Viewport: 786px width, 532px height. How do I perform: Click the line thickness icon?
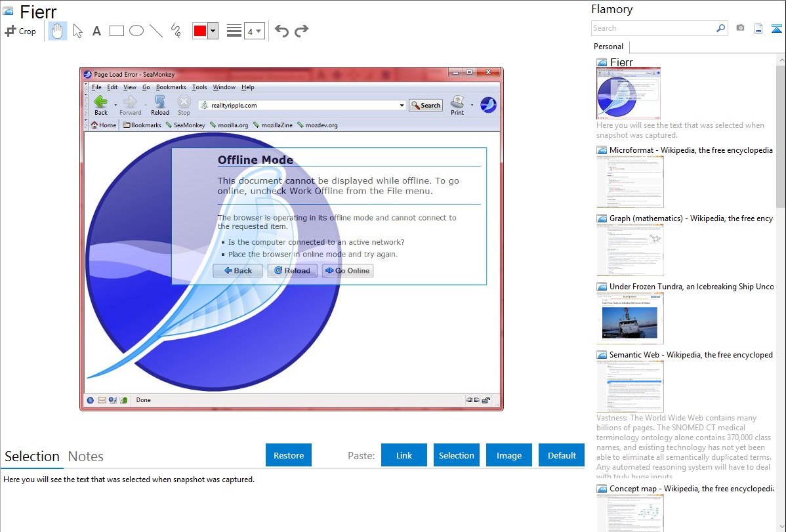point(234,31)
